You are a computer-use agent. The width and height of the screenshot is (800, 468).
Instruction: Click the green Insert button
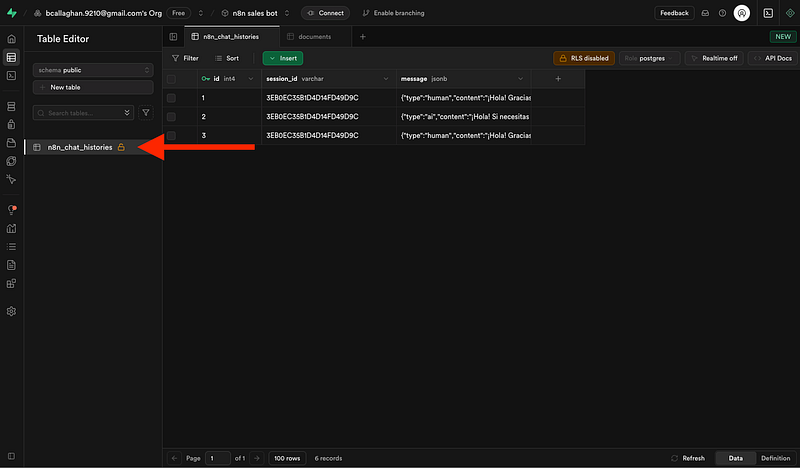point(282,58)
